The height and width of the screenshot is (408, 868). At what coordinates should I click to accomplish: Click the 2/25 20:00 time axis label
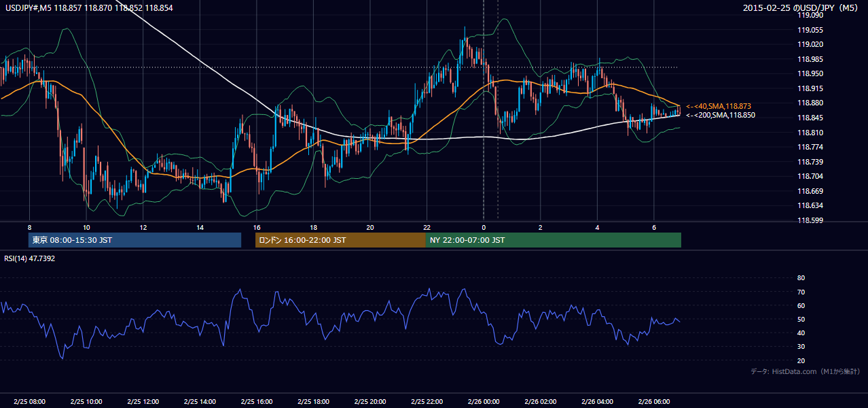click(x=370, y=402)
